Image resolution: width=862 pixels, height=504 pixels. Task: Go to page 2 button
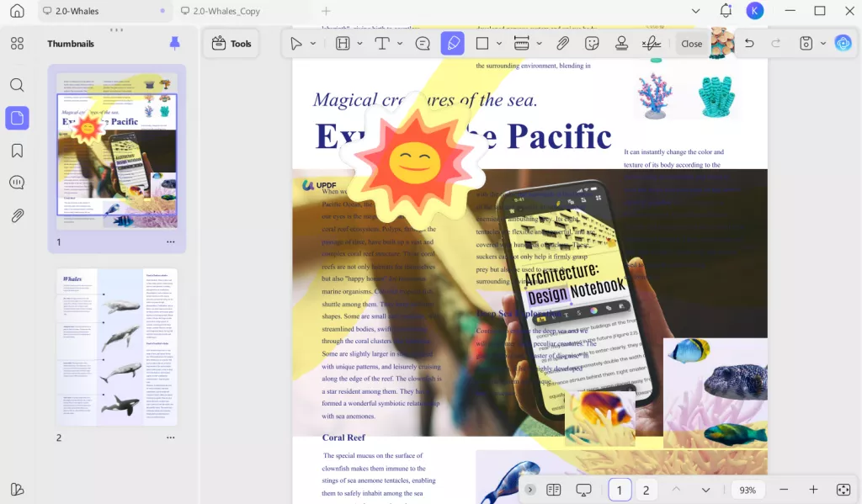tap(646, 490)
